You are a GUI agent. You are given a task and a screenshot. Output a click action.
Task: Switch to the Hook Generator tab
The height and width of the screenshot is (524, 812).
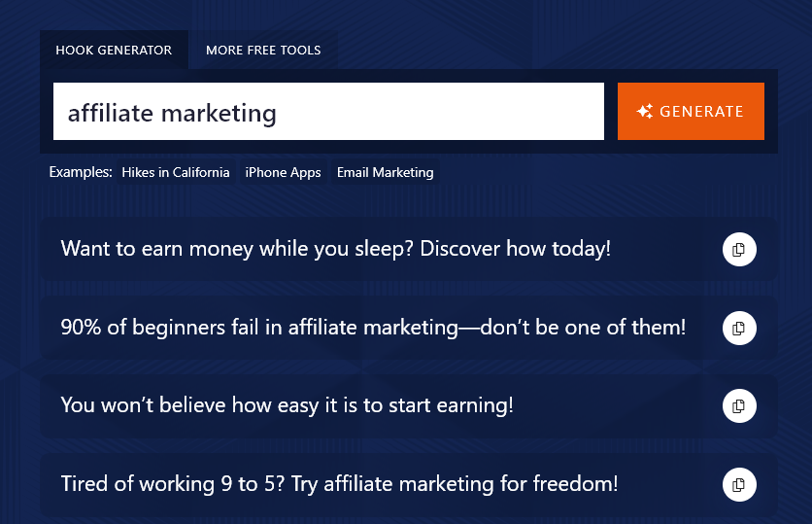[114, 50]
